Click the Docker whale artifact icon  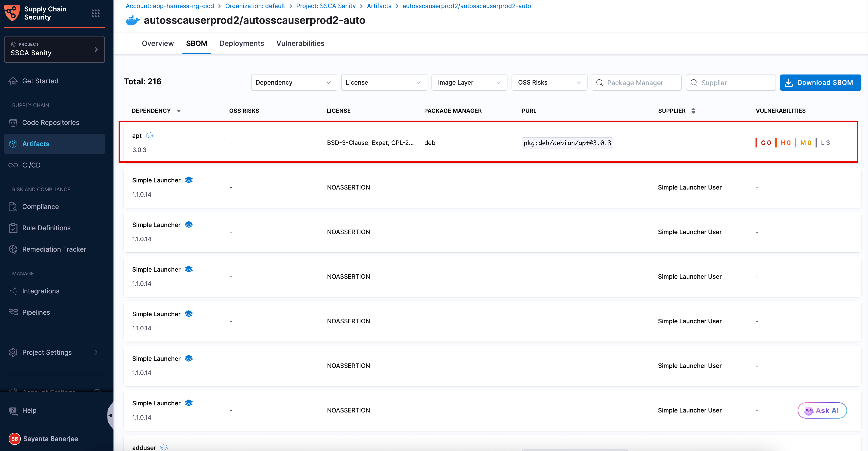pyautogui.click(x=133, y=20)
